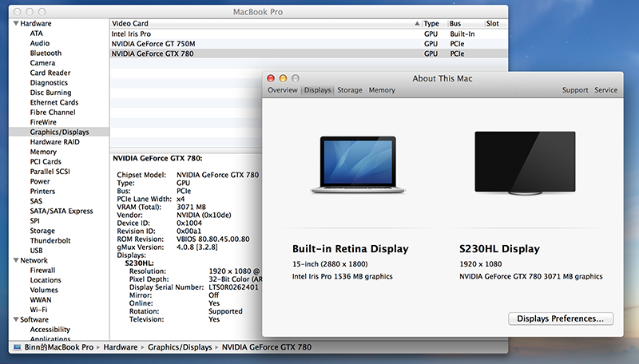Click the Video Card column sort arrow
This screenshot has height=364, width=639.
417,24
